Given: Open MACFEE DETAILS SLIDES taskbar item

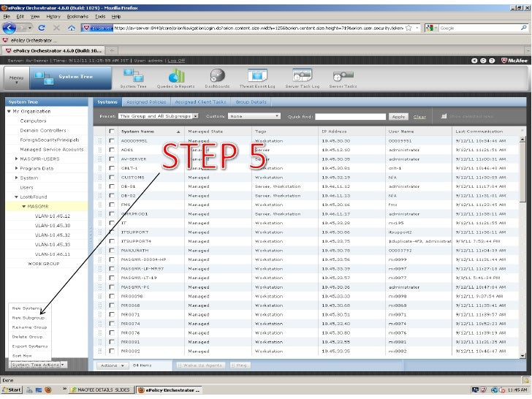Looking at the screenshot, I should tap(100, 390).
